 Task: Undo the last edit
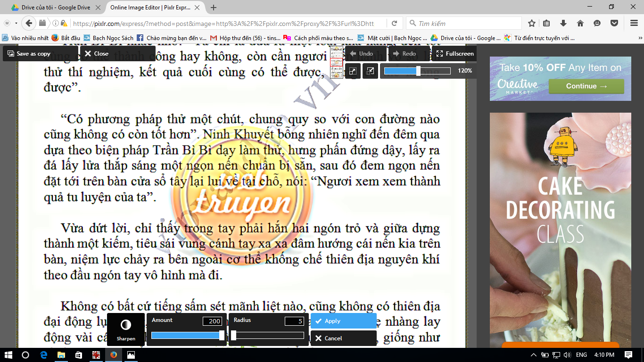point(361,54)
